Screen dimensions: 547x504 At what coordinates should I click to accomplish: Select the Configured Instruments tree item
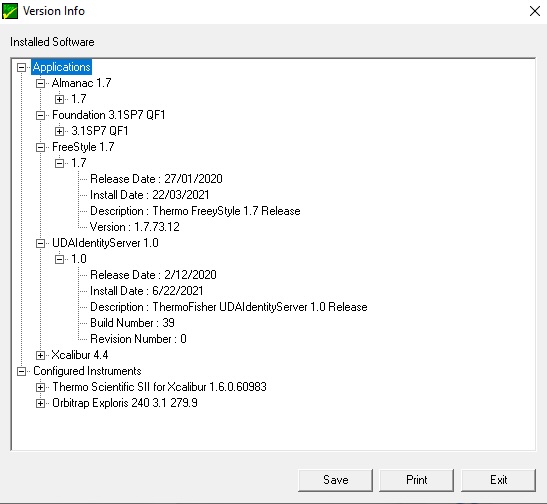tap(87, 371)
